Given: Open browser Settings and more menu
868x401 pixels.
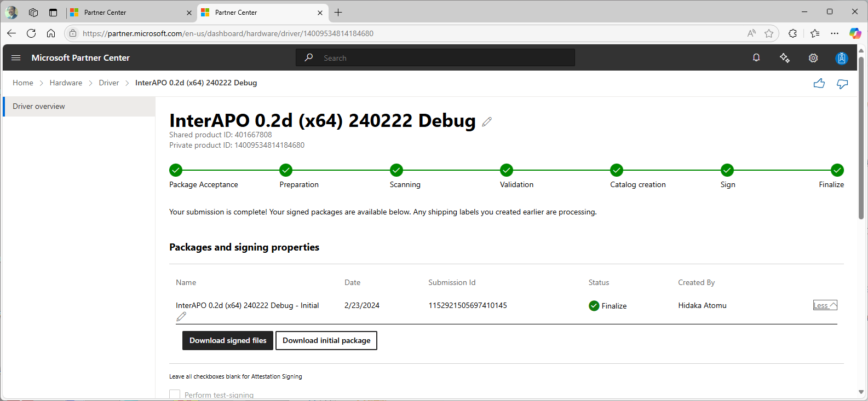Looking at the screenshot, I should click(x=835, y=33).
